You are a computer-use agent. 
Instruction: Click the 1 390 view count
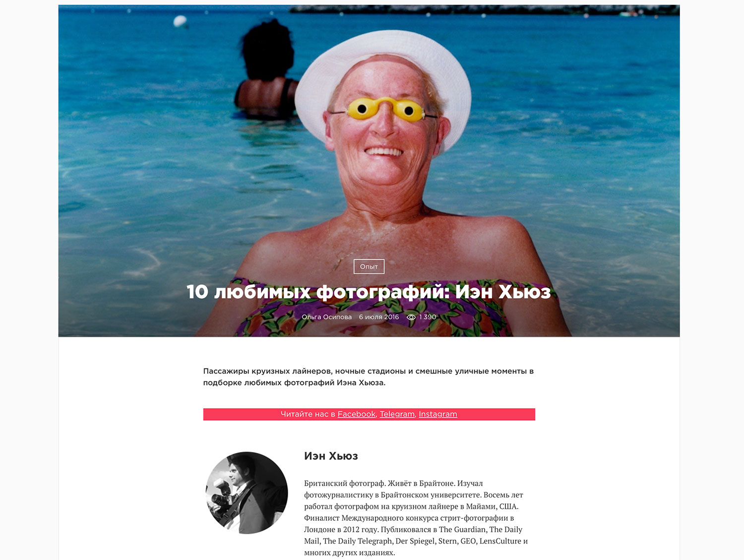coord(428,317)
